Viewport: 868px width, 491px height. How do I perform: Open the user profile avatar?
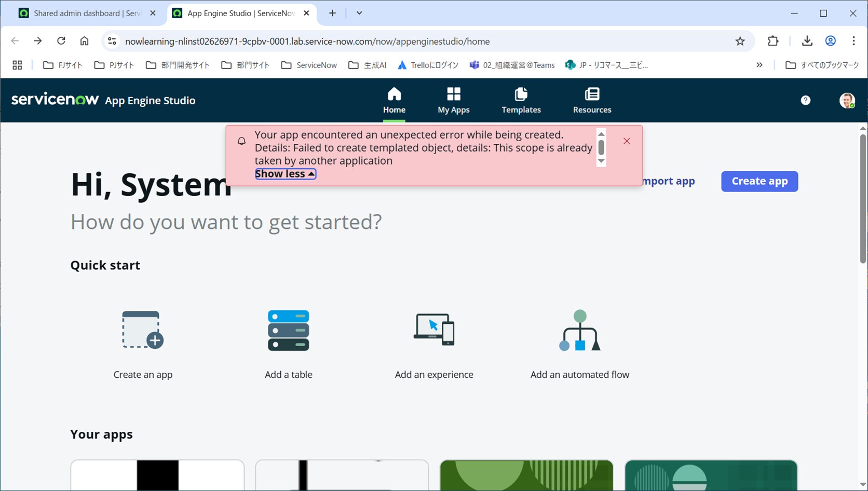pyautogui.click(x=847, y=100)
